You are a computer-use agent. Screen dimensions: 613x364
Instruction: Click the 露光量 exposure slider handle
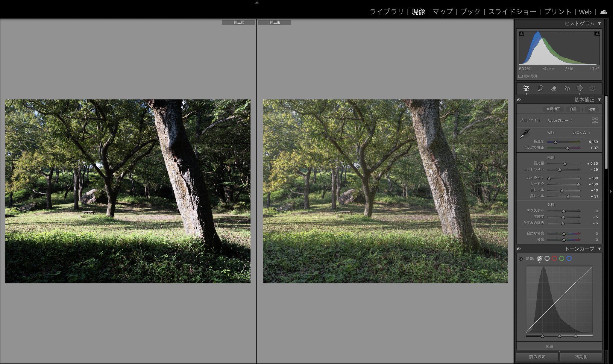tap(565, 164)
